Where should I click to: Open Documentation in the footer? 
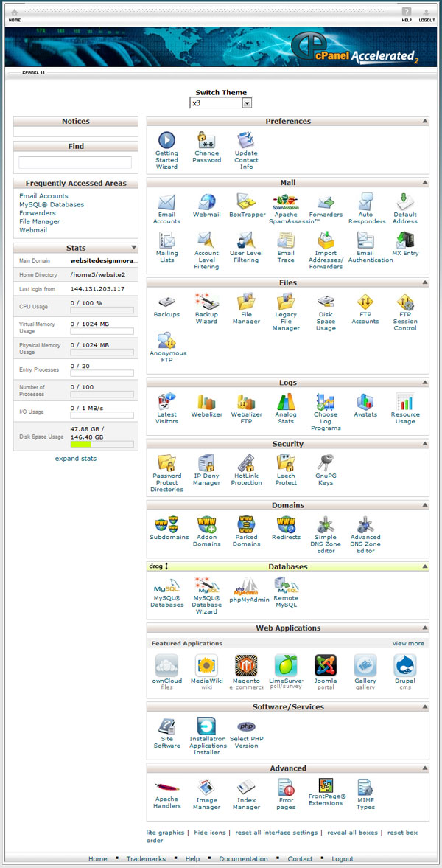(x=243, y=858)
